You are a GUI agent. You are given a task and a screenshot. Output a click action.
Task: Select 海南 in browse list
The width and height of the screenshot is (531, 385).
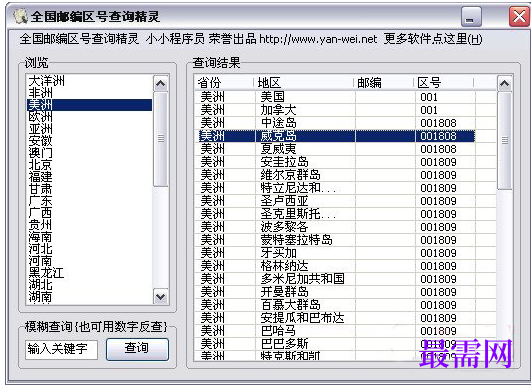pos(89,237)
